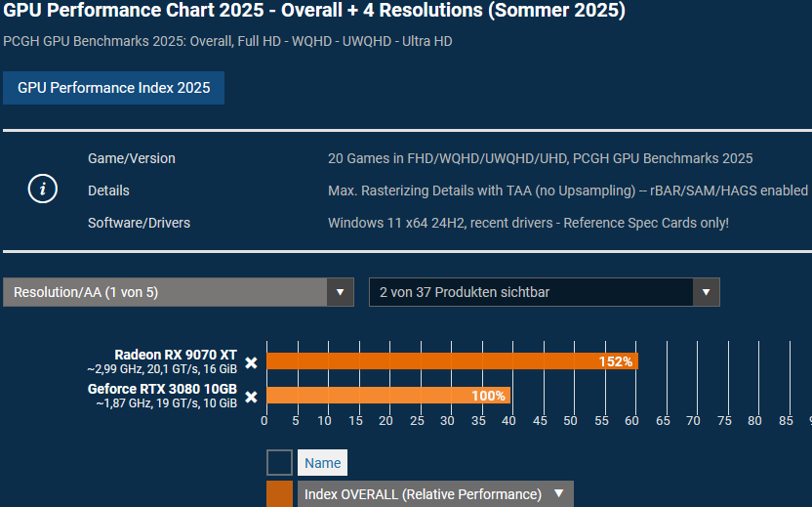This screenshot has height=507, width=812.
Task: Remove Radeon RX 9070 XT with X icon
Action: [251, 362]
